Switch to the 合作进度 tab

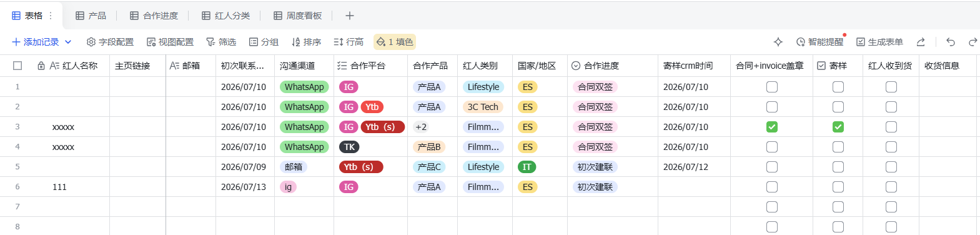[154, 16]
